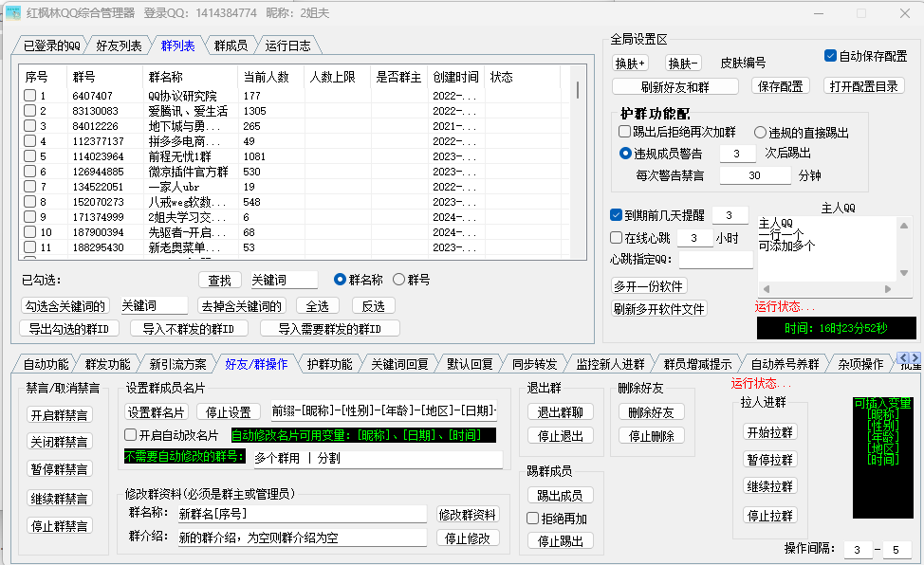The height and width of the screenshot is (565, 924).
Task: Switch to the 群成员 tab
Action: tap(231, 46)
